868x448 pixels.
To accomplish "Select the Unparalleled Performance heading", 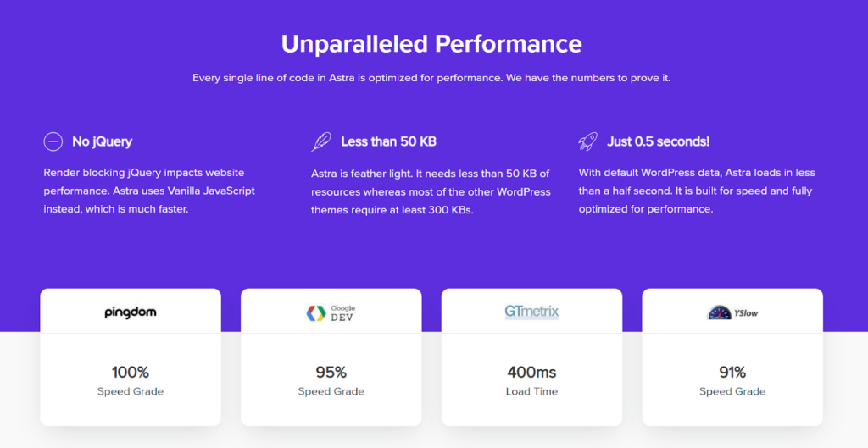I will pyautogui.click(x=431, y=44).
